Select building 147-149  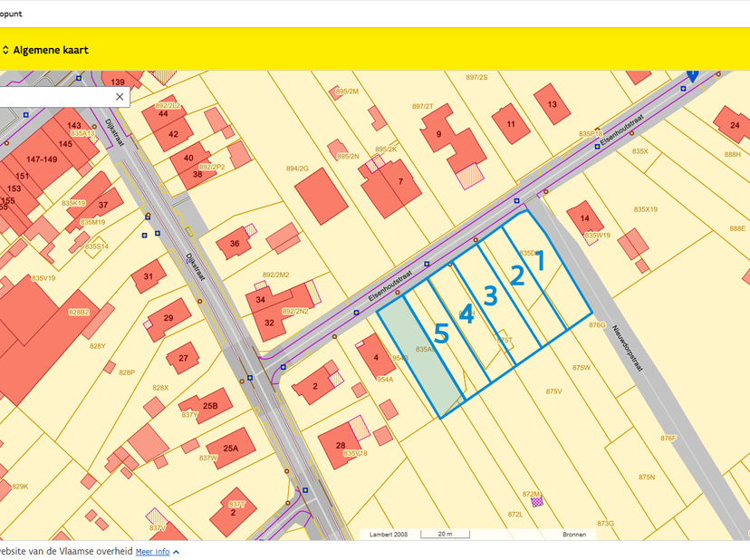click(x=42, y=159)
